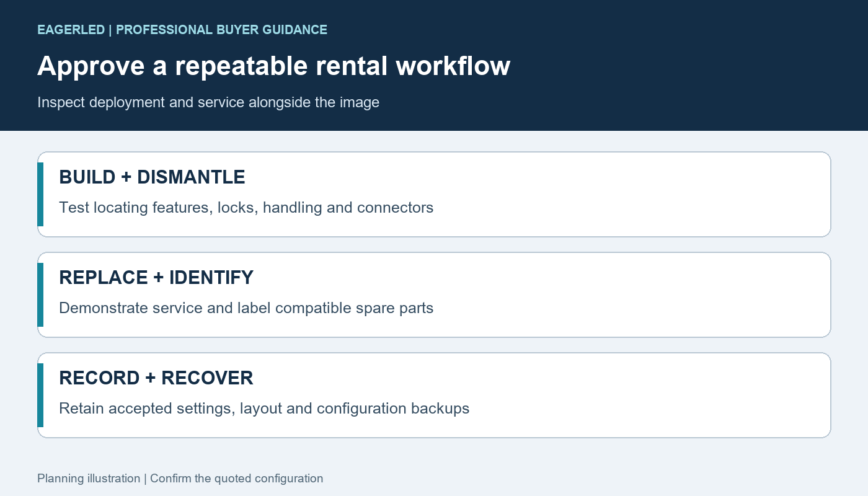The height and width of the screenshot is (496, 868).
Task: Select the BUILD + DISMANTLE card title
Action: 152,177
